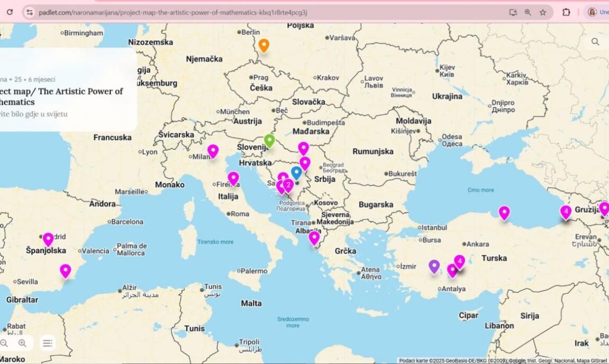Open the browser extensions puzzle icon
Image resolution: width=609 pixels, height=364 pixels.
point(566,12)
